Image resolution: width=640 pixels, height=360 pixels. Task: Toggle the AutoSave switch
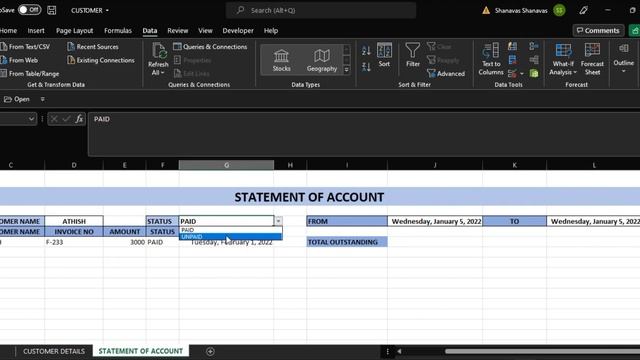pos(29,10)
